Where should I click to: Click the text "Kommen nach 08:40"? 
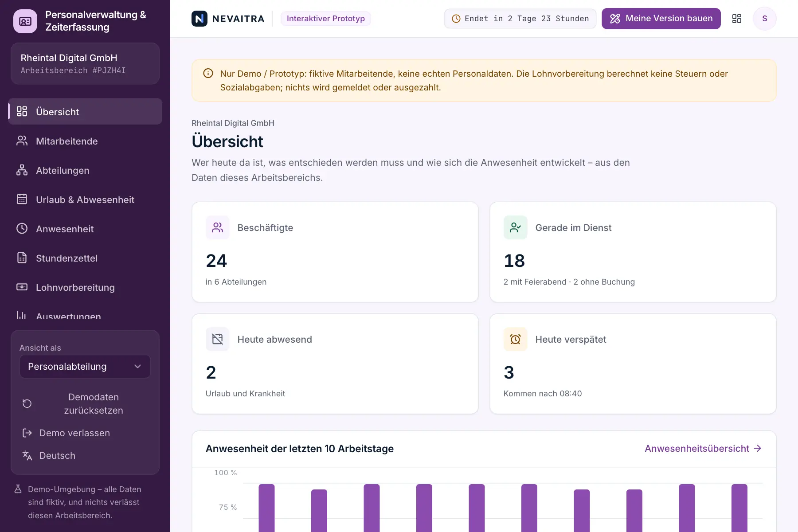(x=543, y=394)
